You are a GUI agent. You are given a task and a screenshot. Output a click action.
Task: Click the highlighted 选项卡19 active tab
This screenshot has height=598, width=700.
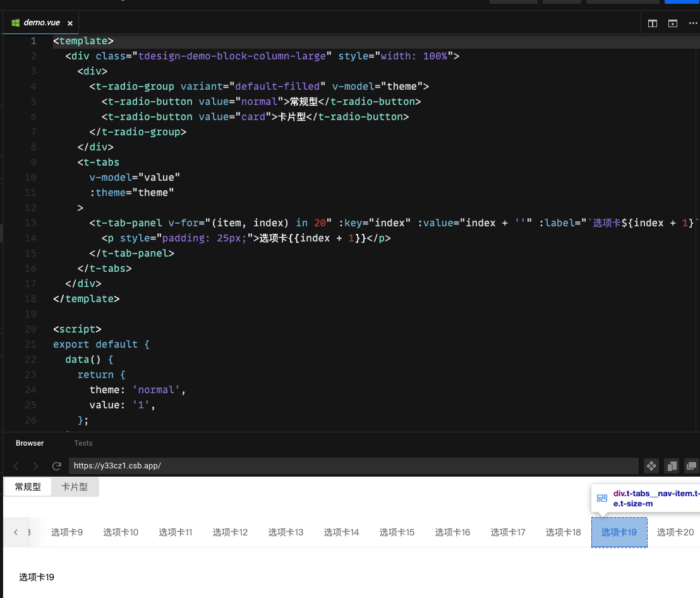(x=619, y=532)
